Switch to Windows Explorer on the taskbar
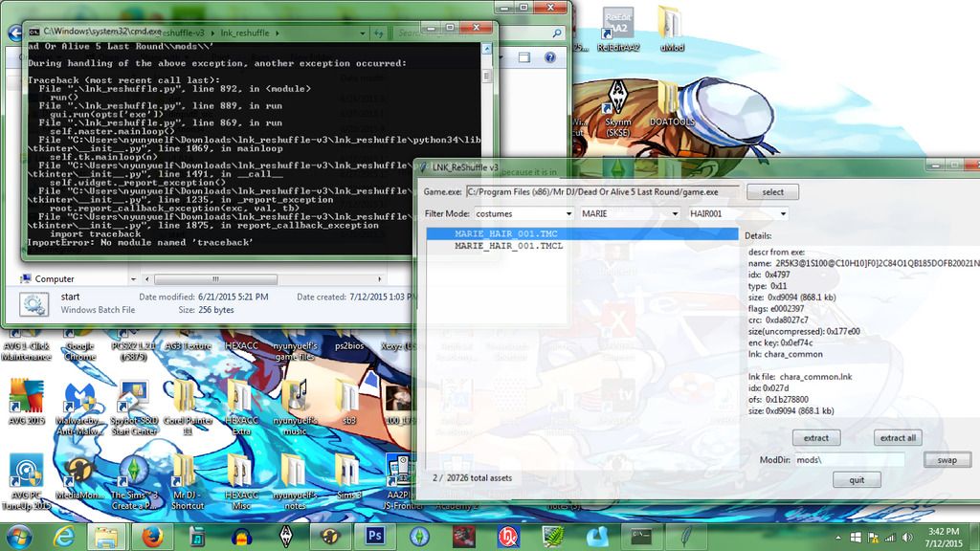Viewport: 980px width, 551px height. pyautogui.click(x=106, y=537)
